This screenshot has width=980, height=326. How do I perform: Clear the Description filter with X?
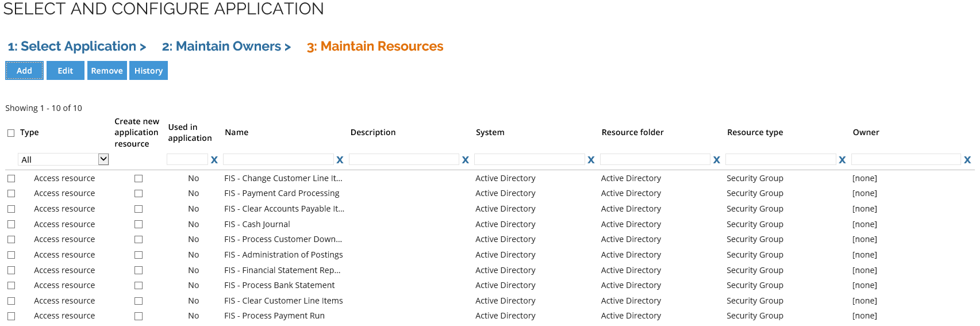[x=466, y=160]
